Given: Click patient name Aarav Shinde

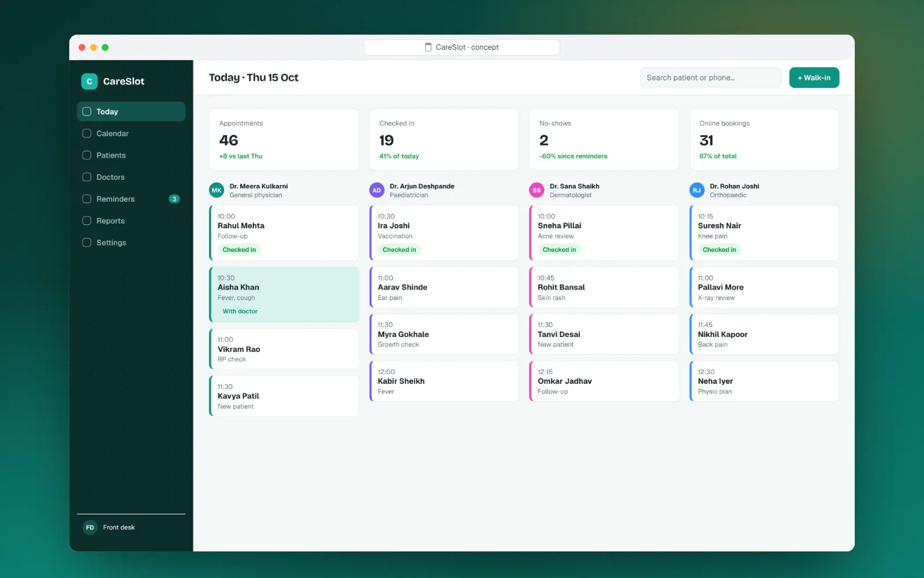Looking at the screenshot, I should tap(403, 287).
